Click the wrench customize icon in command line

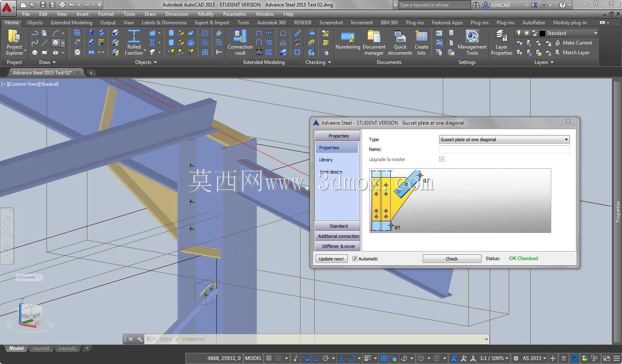click(x=140, y=339)
